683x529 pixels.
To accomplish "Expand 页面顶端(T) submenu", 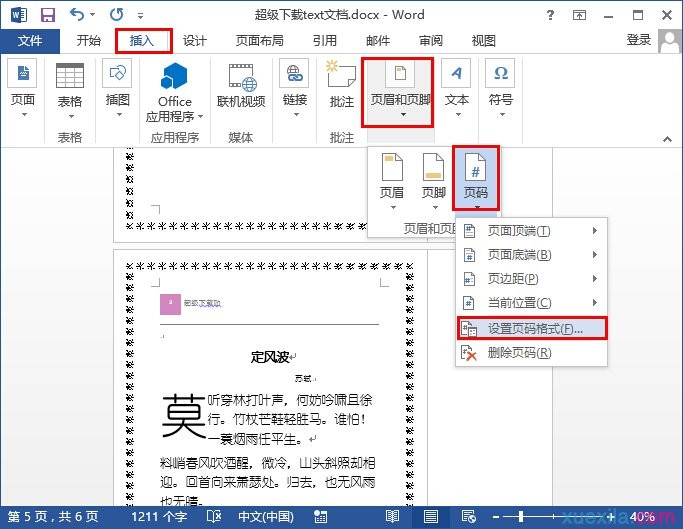I will [531, 231].
